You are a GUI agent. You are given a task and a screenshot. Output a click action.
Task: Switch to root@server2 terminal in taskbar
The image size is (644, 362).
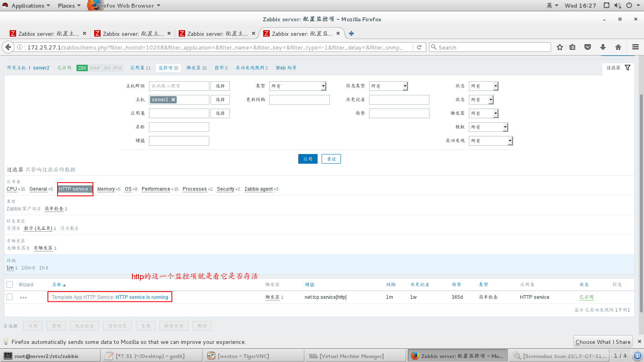[x=51, y=356]
